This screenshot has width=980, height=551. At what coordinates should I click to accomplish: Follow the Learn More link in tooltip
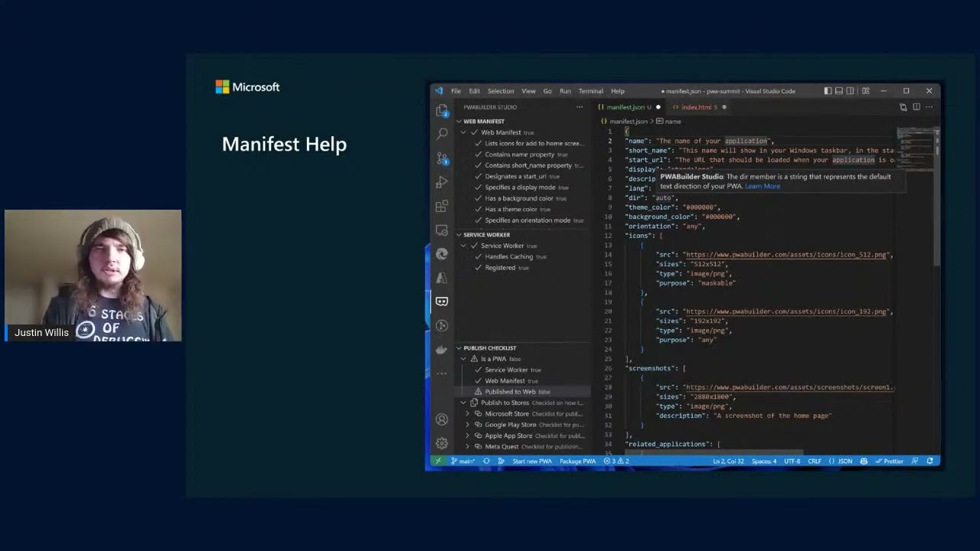pos(763,186)
